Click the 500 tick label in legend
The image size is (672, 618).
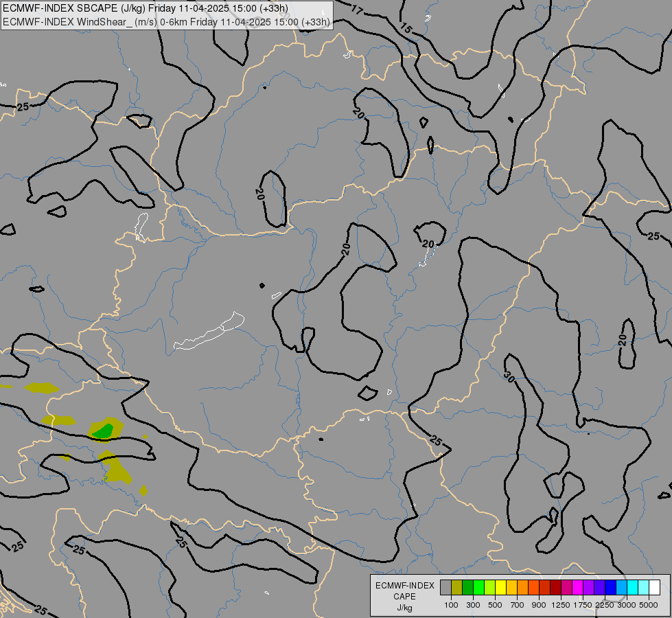pyautogui.click(x=495, y=605)
